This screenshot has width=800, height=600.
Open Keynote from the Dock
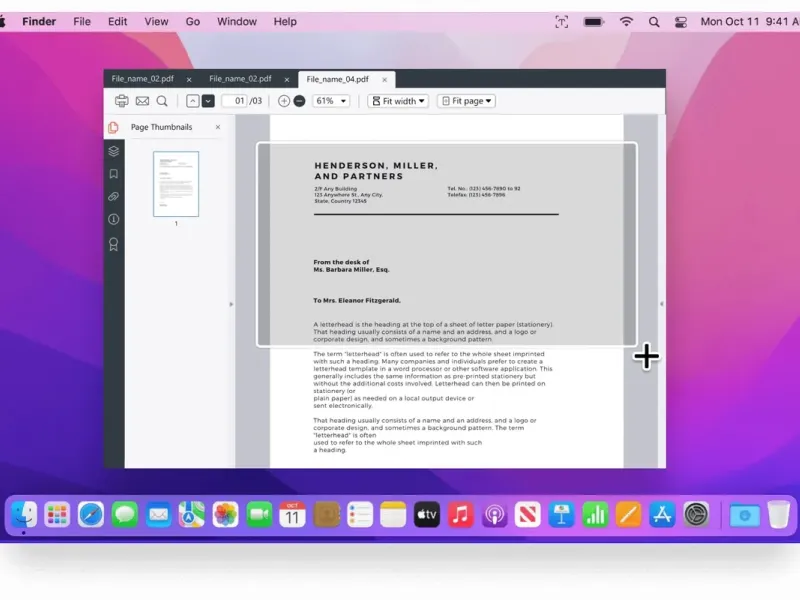[x=562, y=514]
